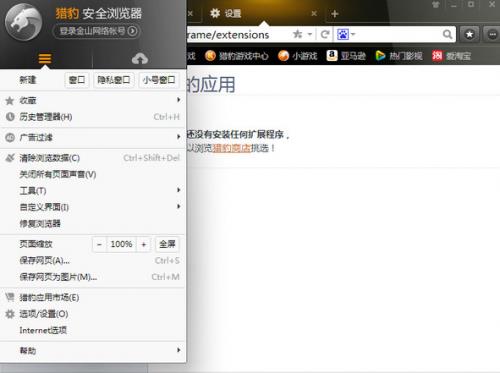The width and height of the screenshot is (500, 373).
Task: Open the orange hamburger menu icon
Action: 45,59
